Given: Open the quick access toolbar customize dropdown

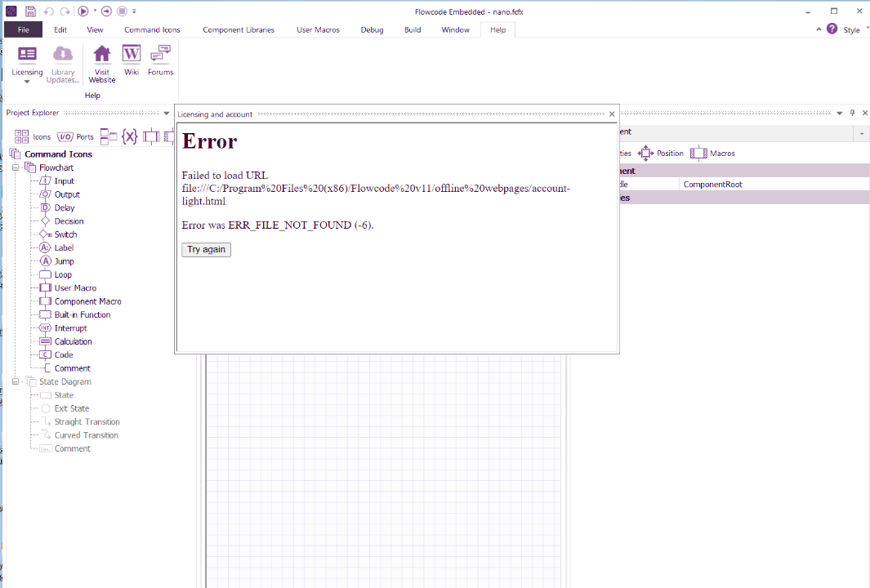Looking at the screenshot, I should click(134, 11).
